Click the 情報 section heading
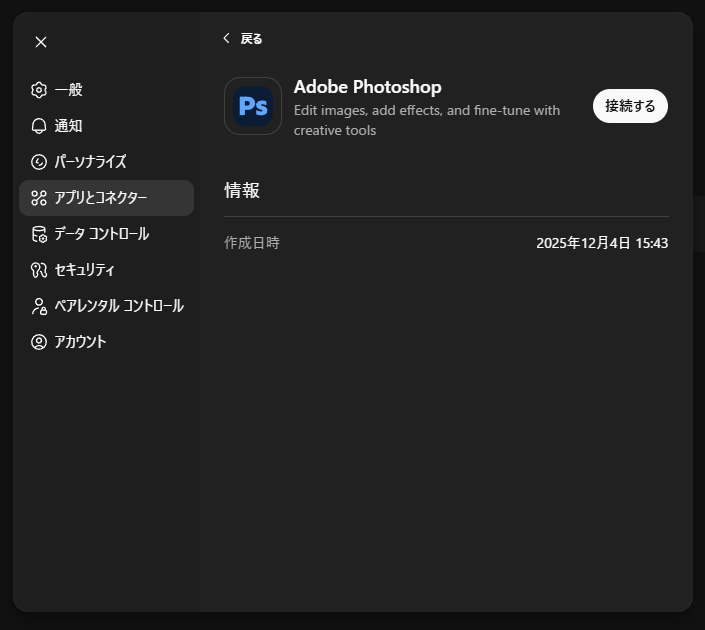 tap(242, 190)
